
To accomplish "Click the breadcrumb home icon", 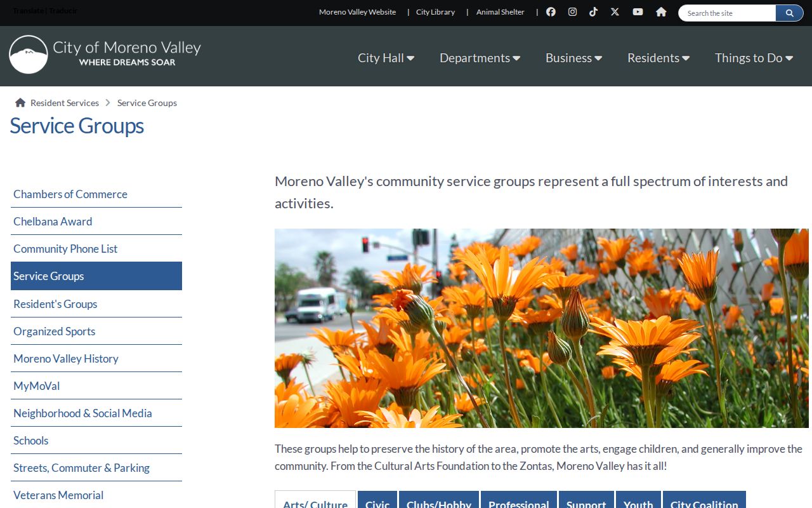I will click(x=20, y=103).
